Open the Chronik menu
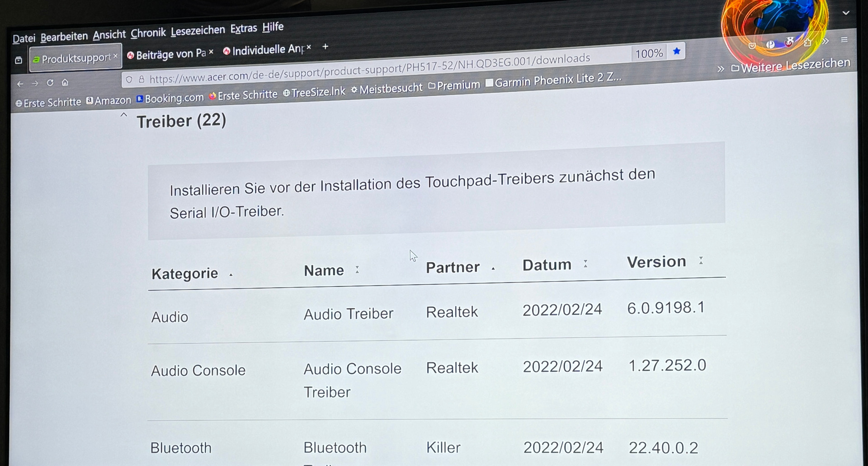The width and height of the screenshot is (868, 466). pos(148,33)
